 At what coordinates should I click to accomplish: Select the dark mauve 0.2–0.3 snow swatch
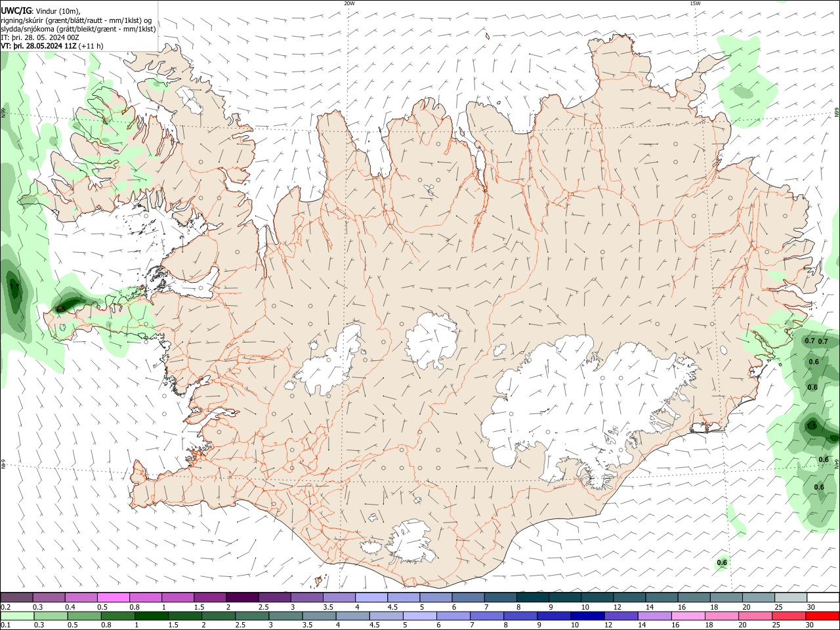(17, 598)
